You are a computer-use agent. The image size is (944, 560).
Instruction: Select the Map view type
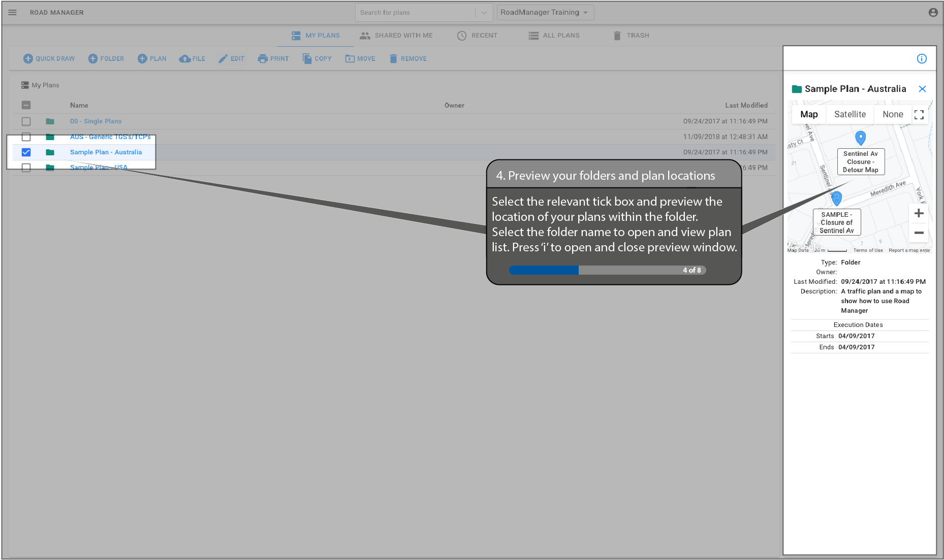coord(809,115)
